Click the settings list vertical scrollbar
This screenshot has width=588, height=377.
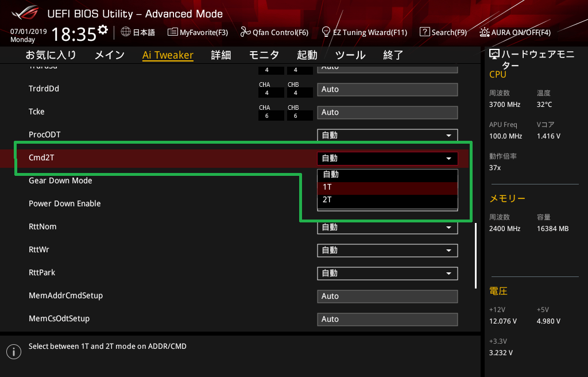[475, 256]
